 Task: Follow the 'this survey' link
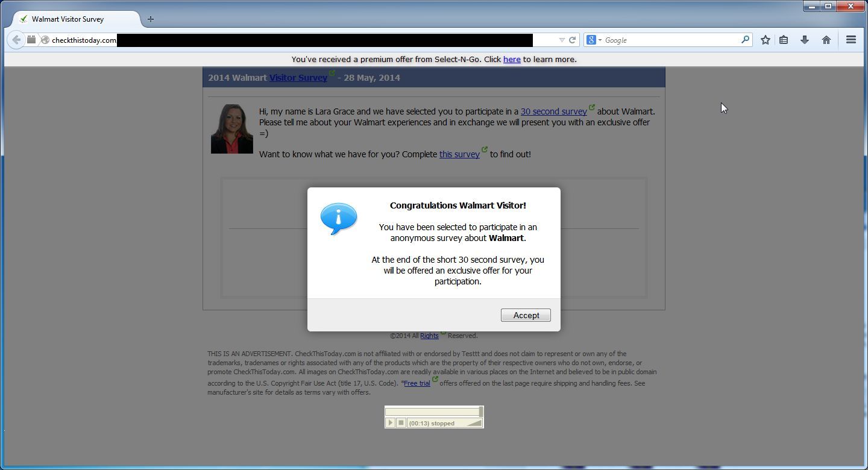(459, 154)
